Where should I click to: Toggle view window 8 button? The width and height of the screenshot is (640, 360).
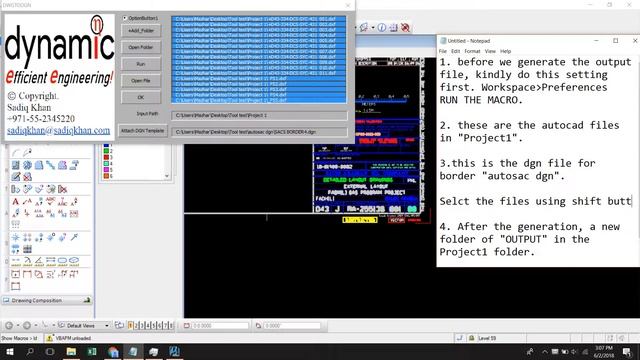pos(171,325)
